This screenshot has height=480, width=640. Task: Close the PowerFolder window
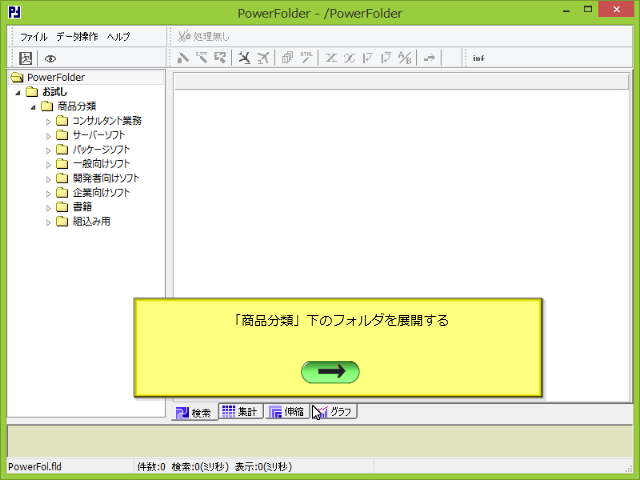click(x=616, y=9)
